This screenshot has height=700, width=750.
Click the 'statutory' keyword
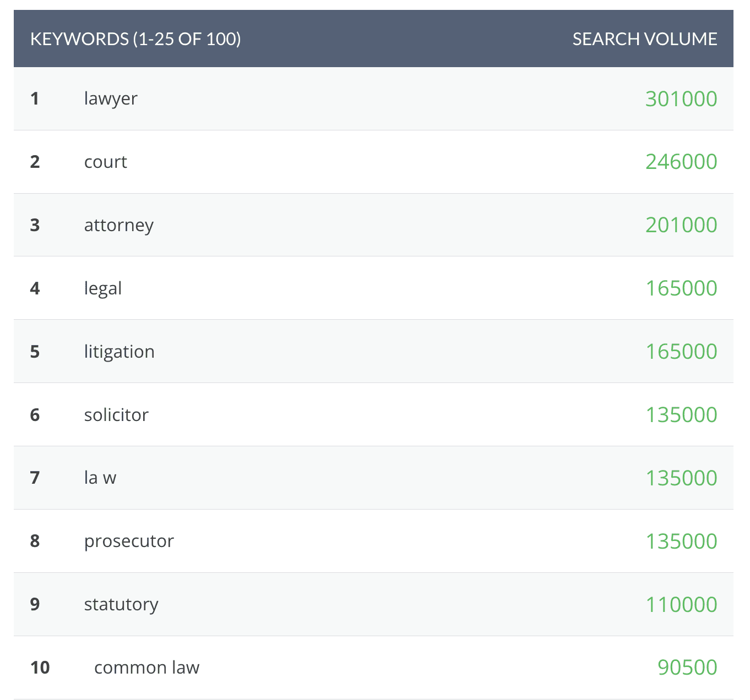click(121, 604)
